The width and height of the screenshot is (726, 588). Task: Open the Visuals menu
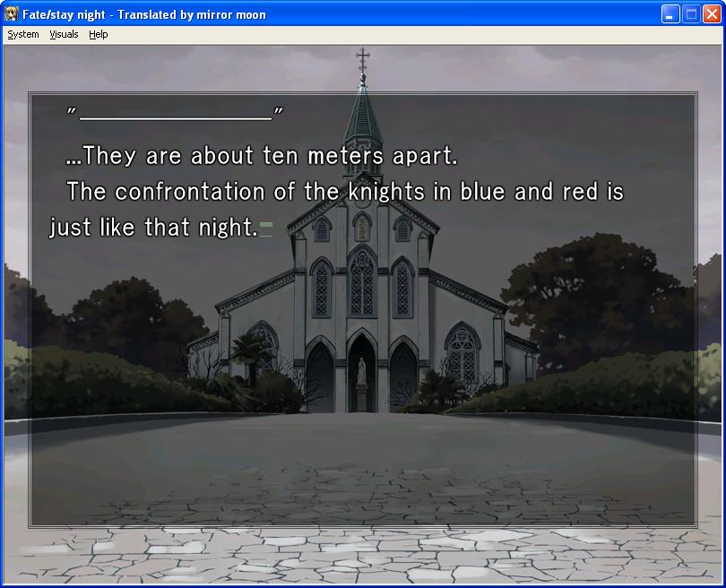[64, 34]
